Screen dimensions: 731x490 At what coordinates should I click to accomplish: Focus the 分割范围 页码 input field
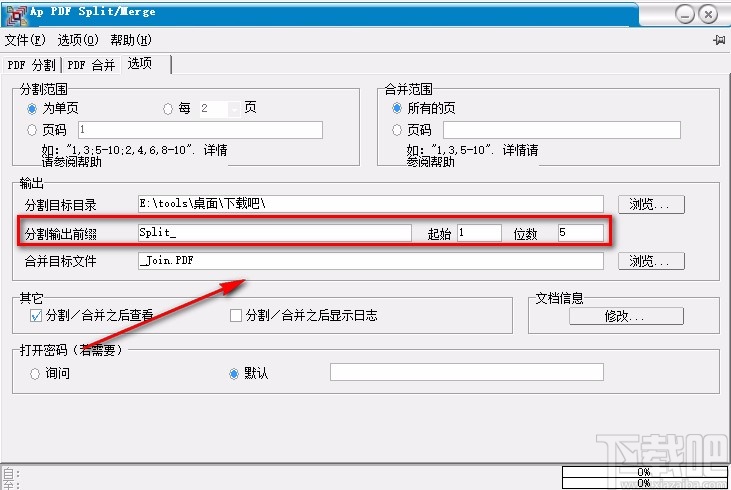[x=200, y=130]
